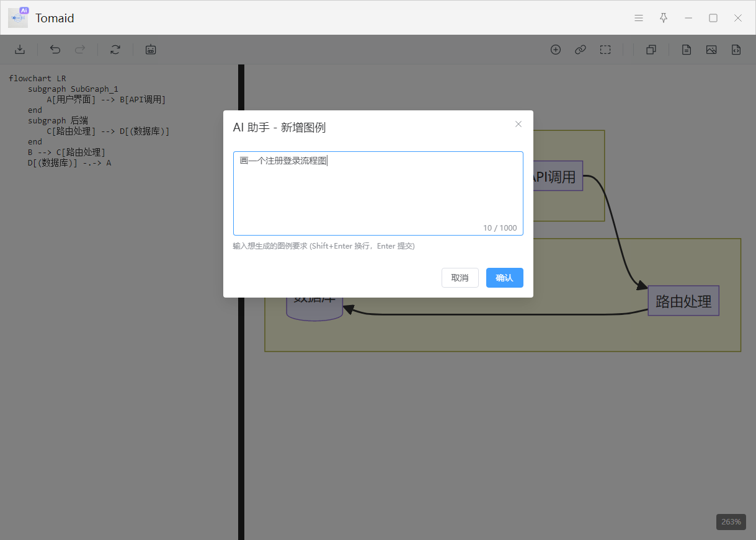The image size is (756, 540).
Task: Click the undo arrow icon
Action: click(x=55, y=50)
